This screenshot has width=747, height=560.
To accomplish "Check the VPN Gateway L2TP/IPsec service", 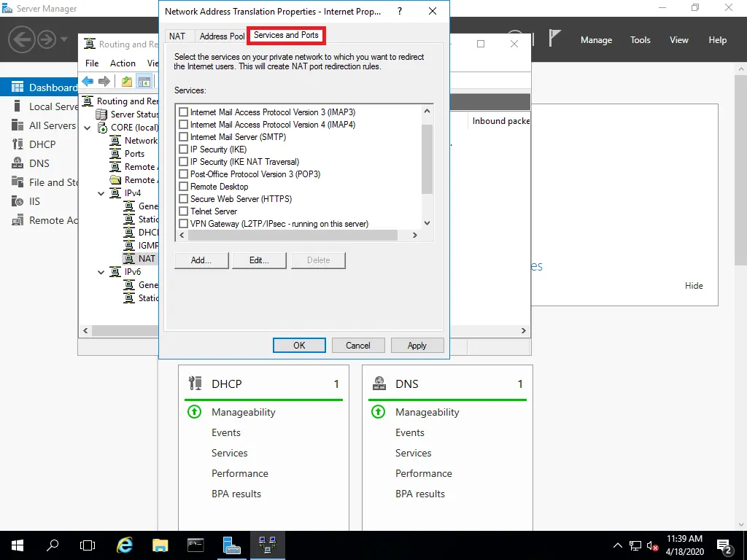I will click(183, 223).
